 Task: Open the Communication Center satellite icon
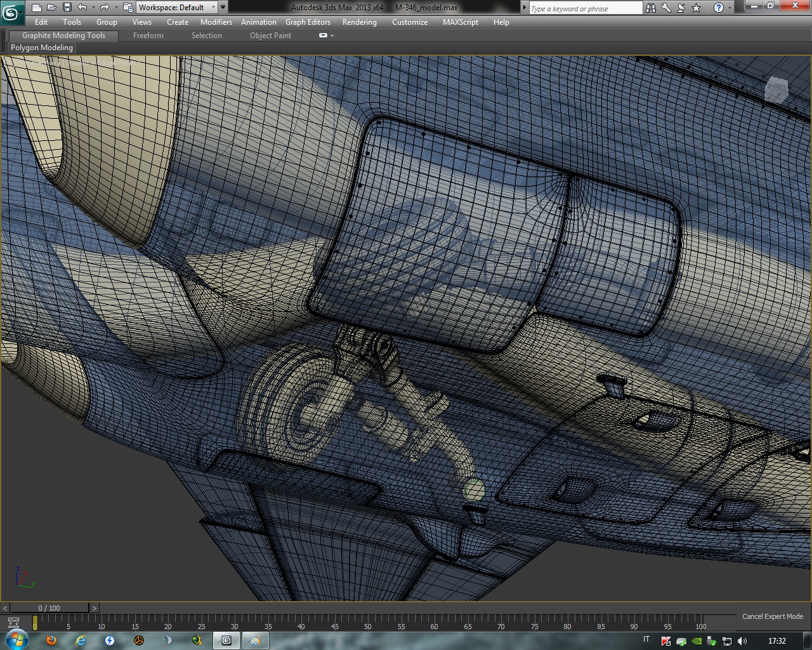[681, 8]
